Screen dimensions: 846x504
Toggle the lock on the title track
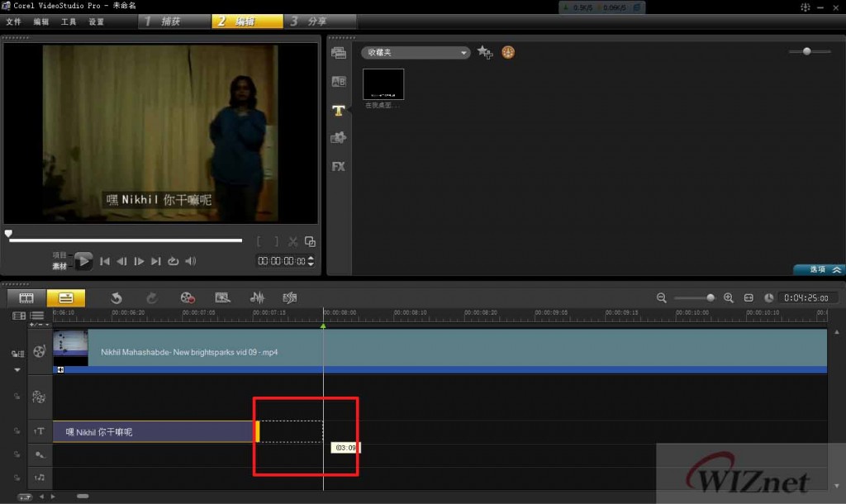coord(15,431)
